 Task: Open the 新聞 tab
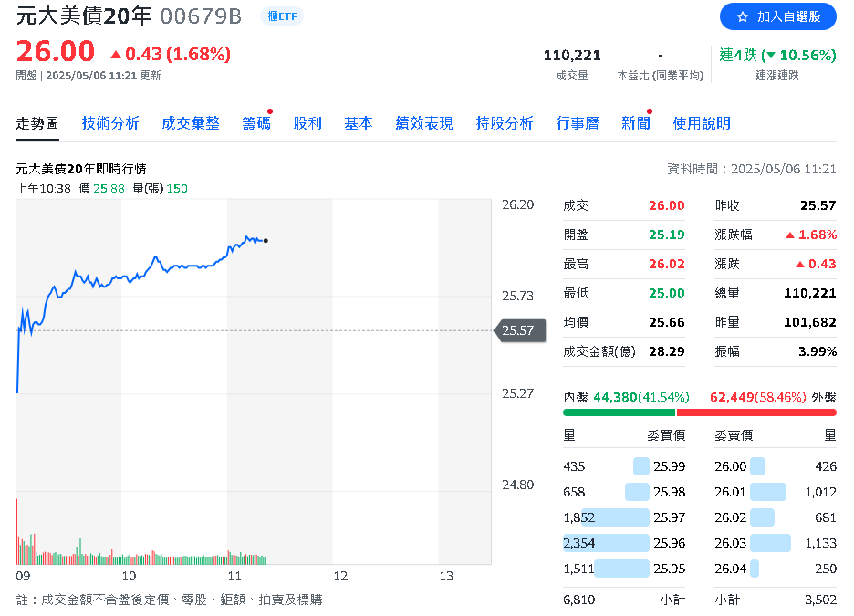[636, 123]
